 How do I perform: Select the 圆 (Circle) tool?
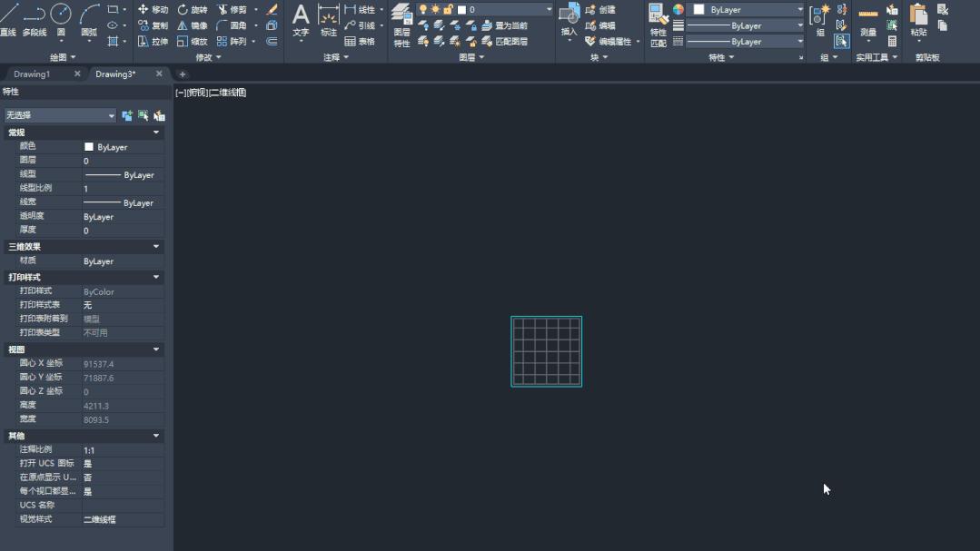(x=61, y=19)
